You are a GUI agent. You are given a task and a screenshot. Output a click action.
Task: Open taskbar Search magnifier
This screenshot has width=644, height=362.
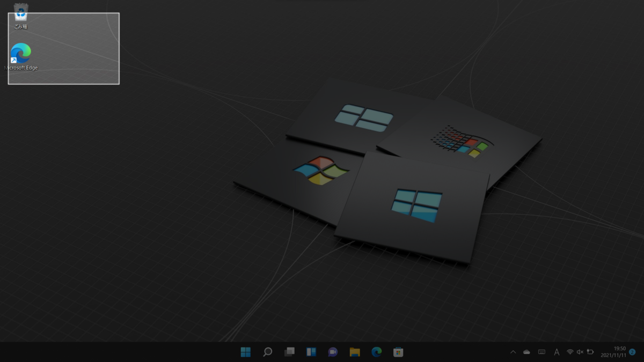tap(267, 352)
